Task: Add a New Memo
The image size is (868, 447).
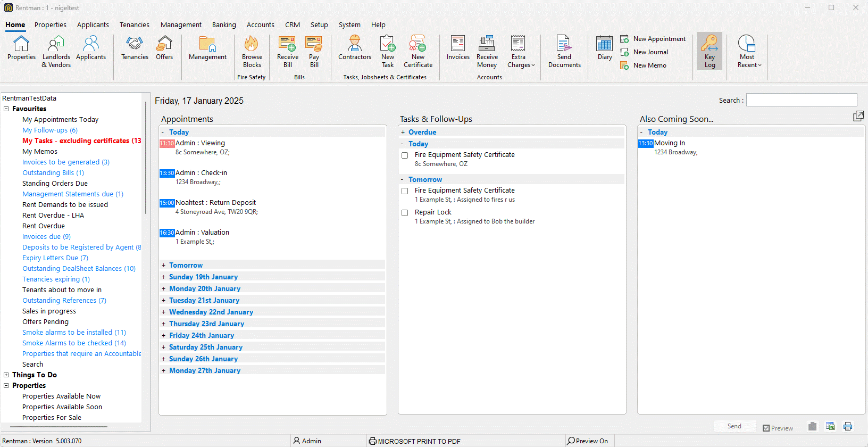Action: 644,65
